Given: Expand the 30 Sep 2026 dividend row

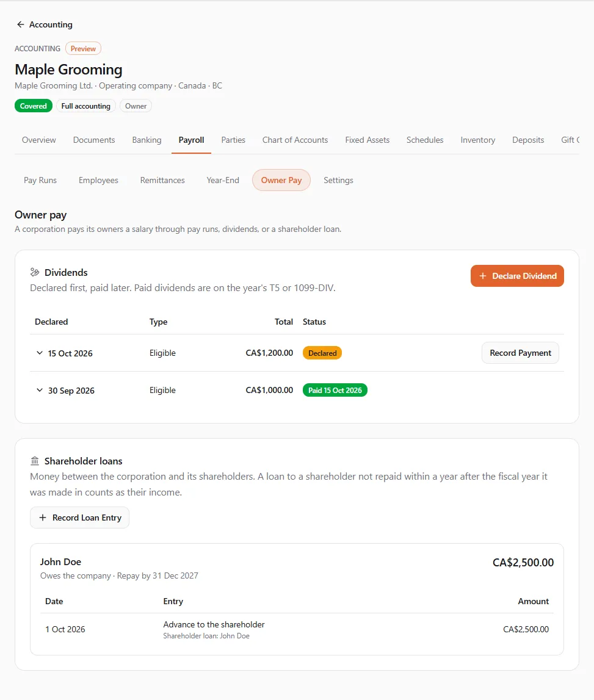Looking at the screenshot, I should [39, 390].
